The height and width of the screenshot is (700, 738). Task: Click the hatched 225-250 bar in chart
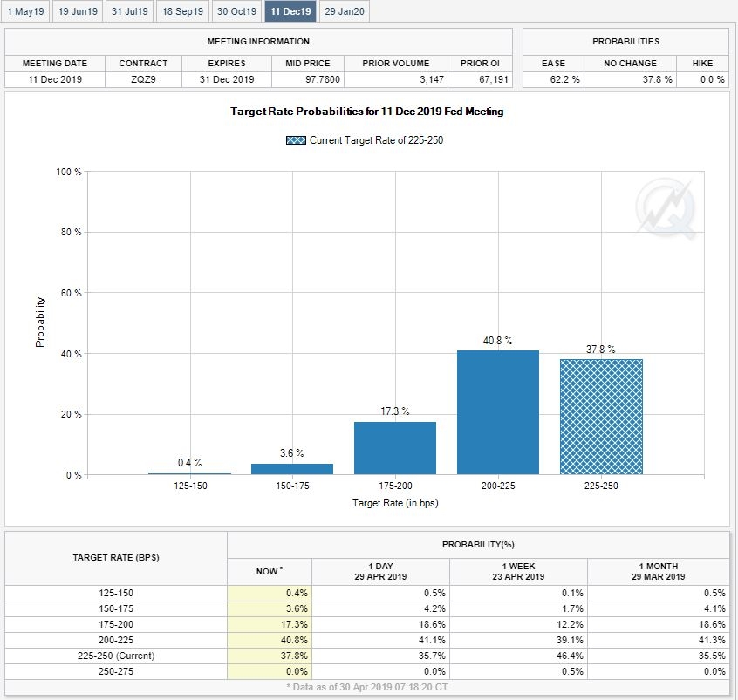pyautogui.click(x=600, y=417)
